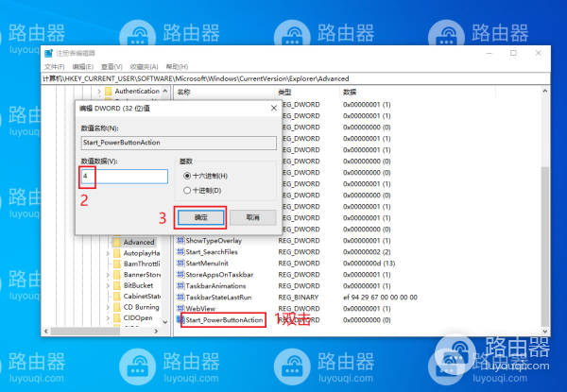Select the TaskbarAnimations value name

click(x=215, y=286)
